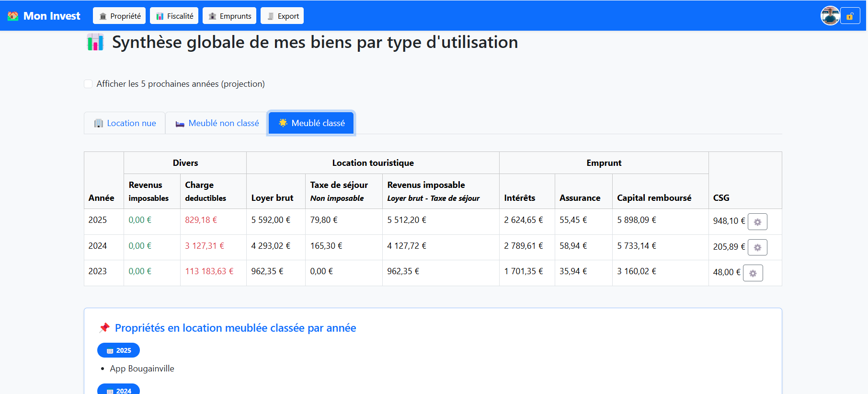Click the 2024 year badge
Image resolution: width=868 pixels, height=394 pixels.
tap(118, 390)
